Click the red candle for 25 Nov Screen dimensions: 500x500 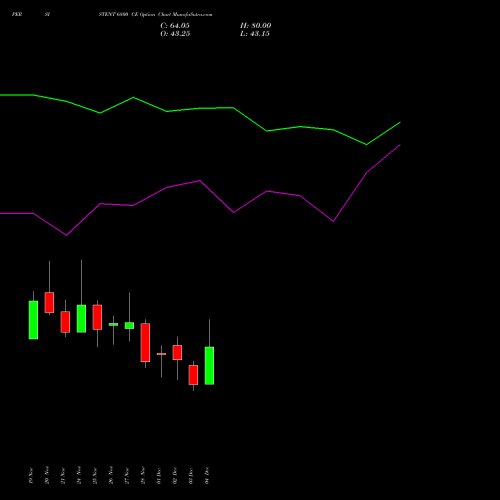pyautogui.click(x=97, y=317)
